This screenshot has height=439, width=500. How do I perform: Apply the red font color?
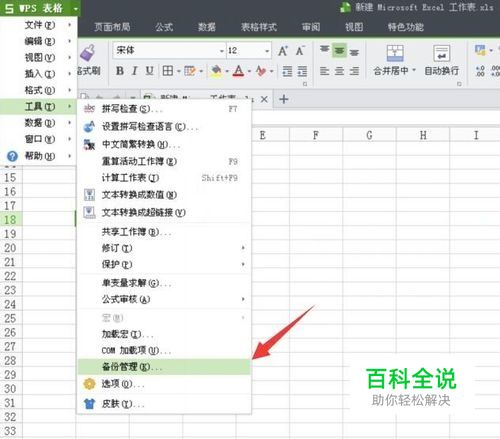[x=238, y=71]
